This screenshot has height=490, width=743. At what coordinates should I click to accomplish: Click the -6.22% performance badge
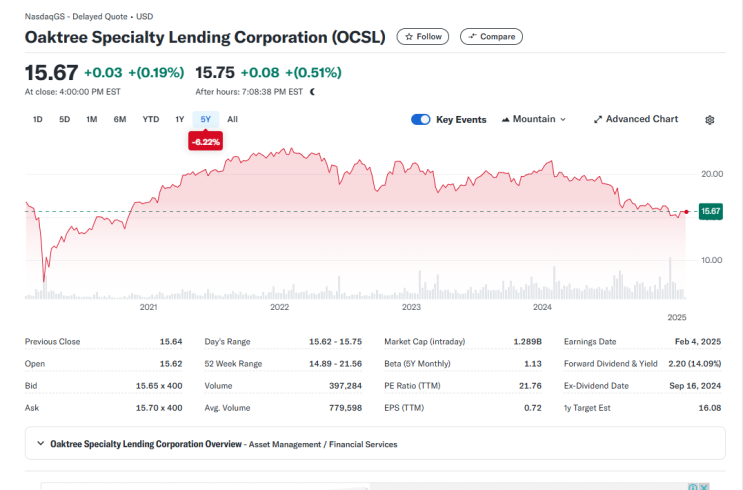(x=205, y=142)
